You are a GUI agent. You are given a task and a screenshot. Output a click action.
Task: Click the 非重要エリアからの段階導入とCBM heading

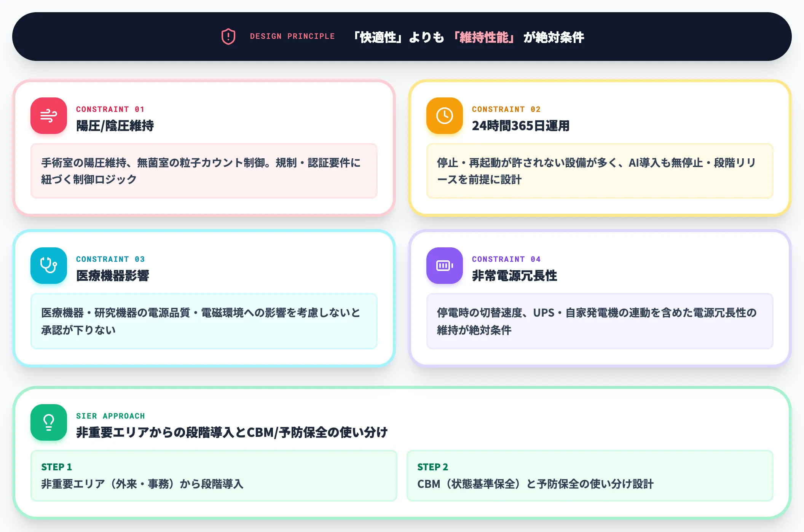pyautogui.click(x=232, y=432)
